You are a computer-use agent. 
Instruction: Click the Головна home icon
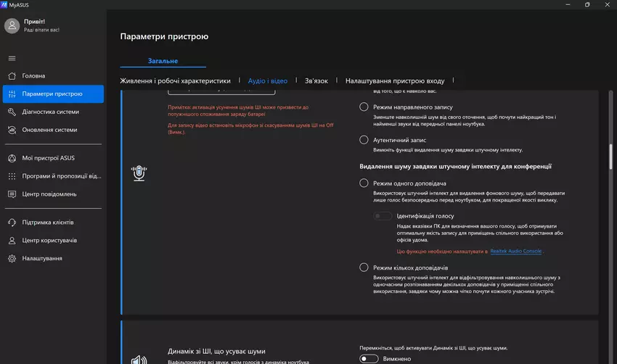coord(12,76)
